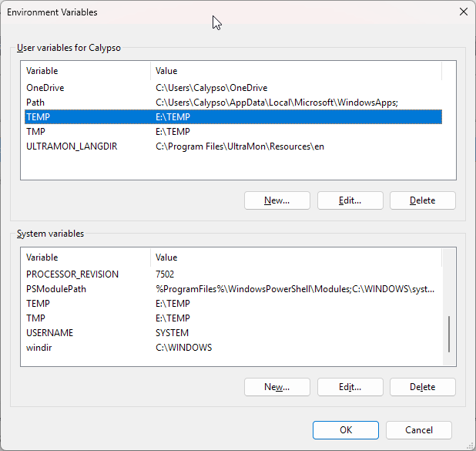Click the C:\Users\Calypso\OneDrive value cell
Viewport: 476px width, 451px height.
point(211,88)
